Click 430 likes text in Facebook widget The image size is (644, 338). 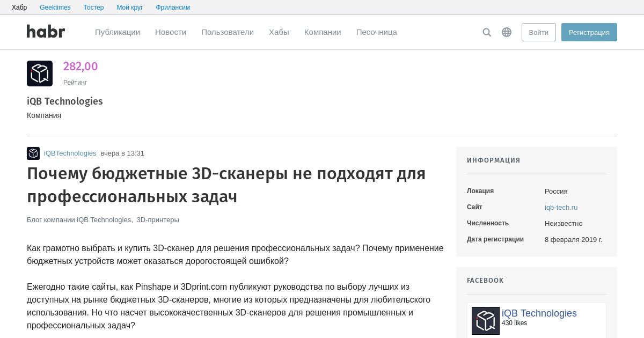pyautogui.click(x=514, y=323)
